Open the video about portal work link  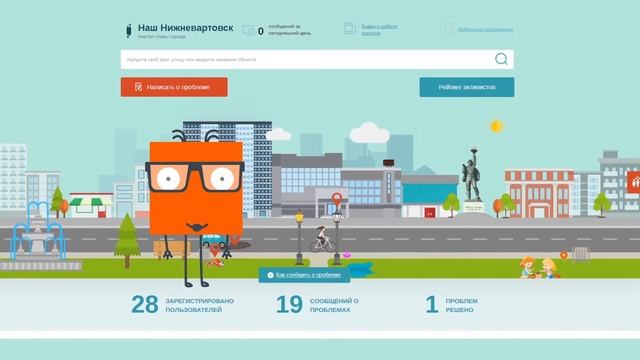coord(379,30)
